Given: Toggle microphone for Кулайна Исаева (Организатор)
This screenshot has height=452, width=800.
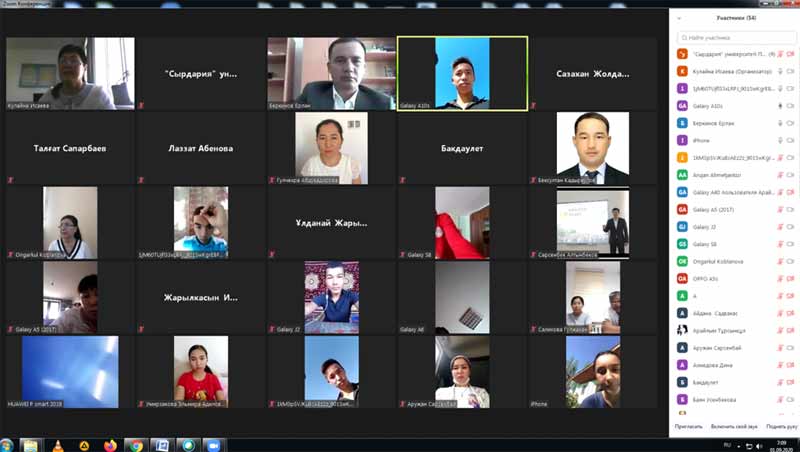Looking at the screenshot, I should 779,71.
